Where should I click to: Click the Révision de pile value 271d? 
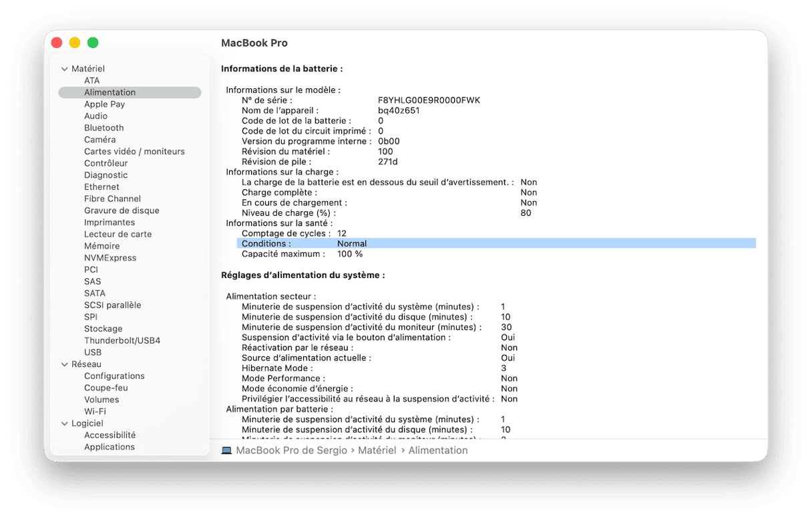pos(388,162)
